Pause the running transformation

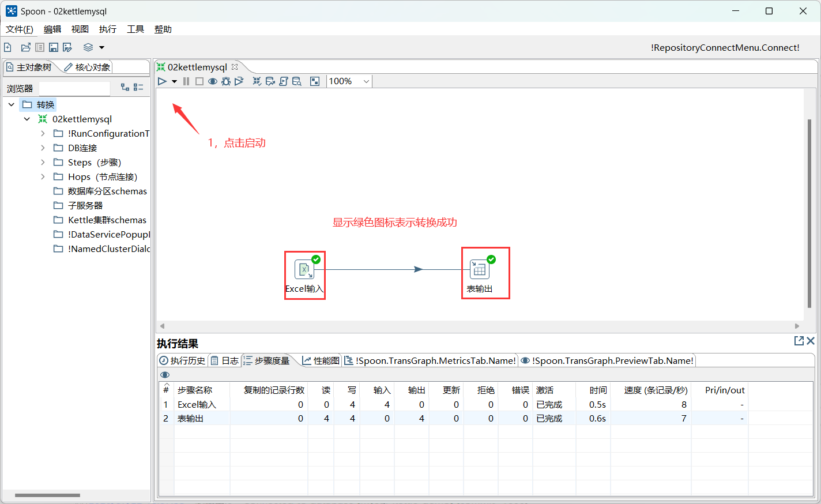pos(186,81)
